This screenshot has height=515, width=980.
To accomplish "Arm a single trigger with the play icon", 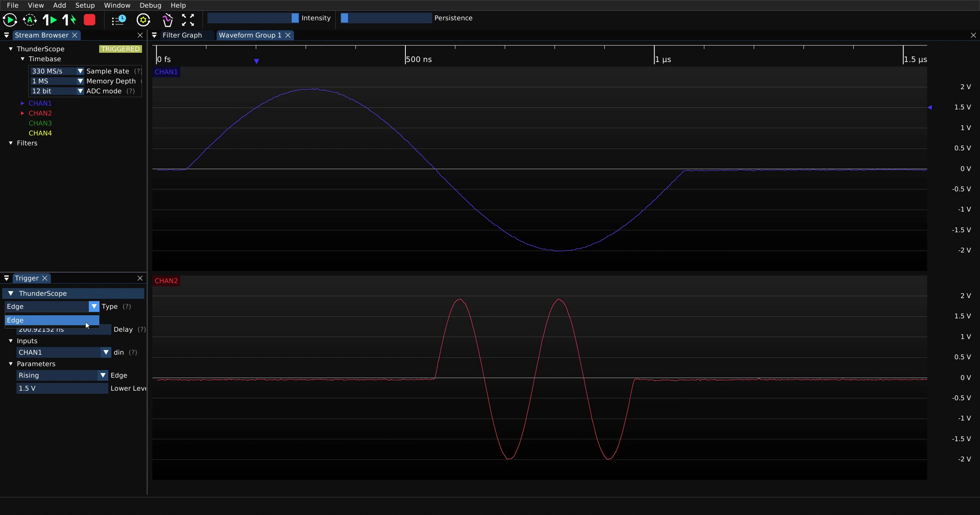I will [50, 20].
